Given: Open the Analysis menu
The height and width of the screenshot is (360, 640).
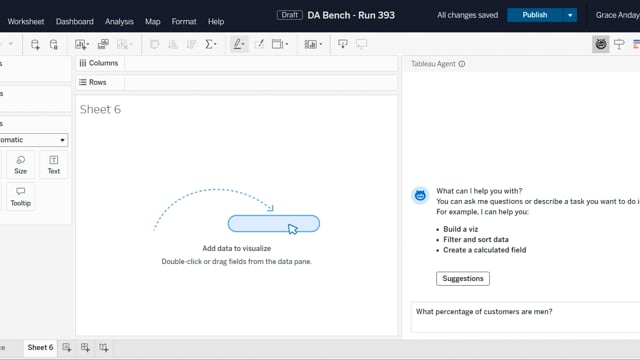Looking at the screenshot, I should pos(119,21).
